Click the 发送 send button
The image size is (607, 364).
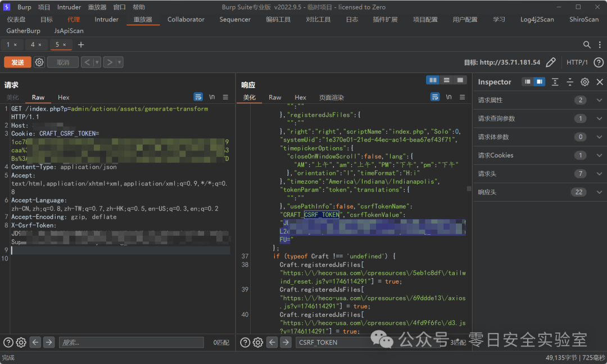(x=17, y=62)
